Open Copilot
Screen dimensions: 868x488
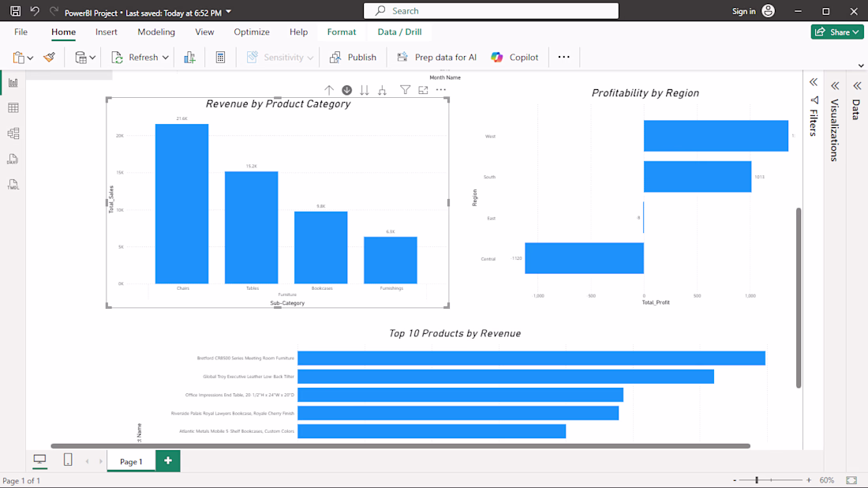(514, 57)
